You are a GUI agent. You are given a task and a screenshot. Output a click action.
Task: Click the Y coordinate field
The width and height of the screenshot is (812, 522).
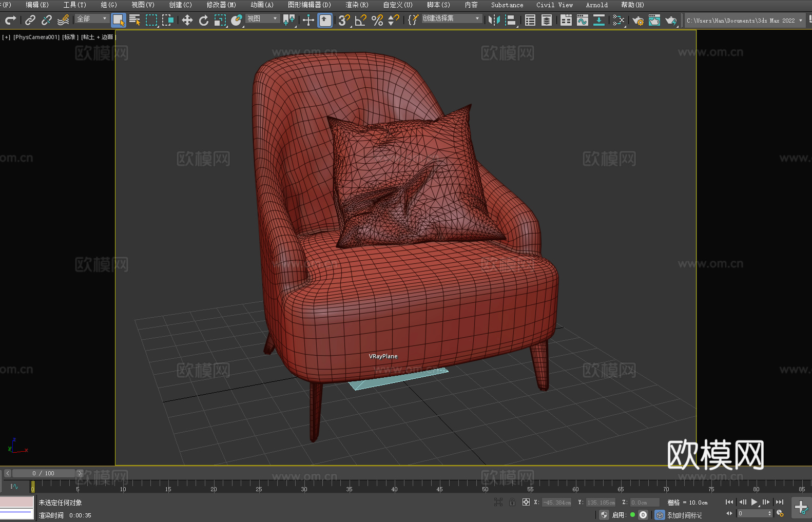tap(601, 502)
